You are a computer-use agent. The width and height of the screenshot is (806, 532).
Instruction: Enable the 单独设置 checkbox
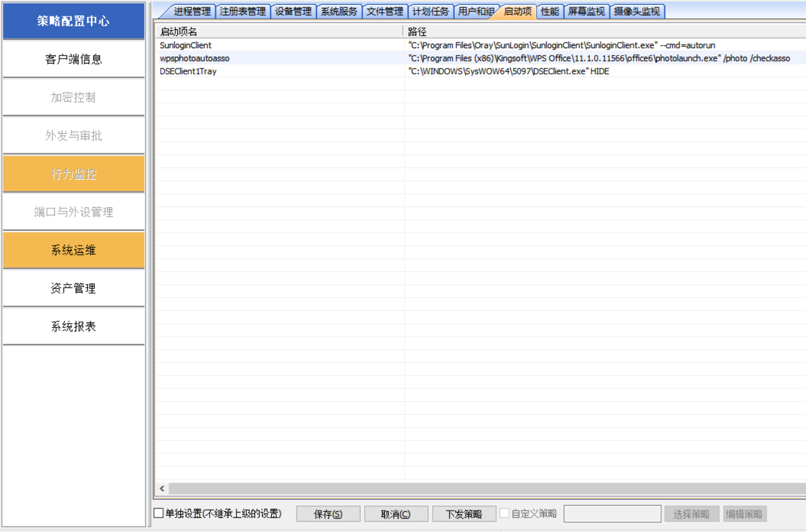coord(159,514)
